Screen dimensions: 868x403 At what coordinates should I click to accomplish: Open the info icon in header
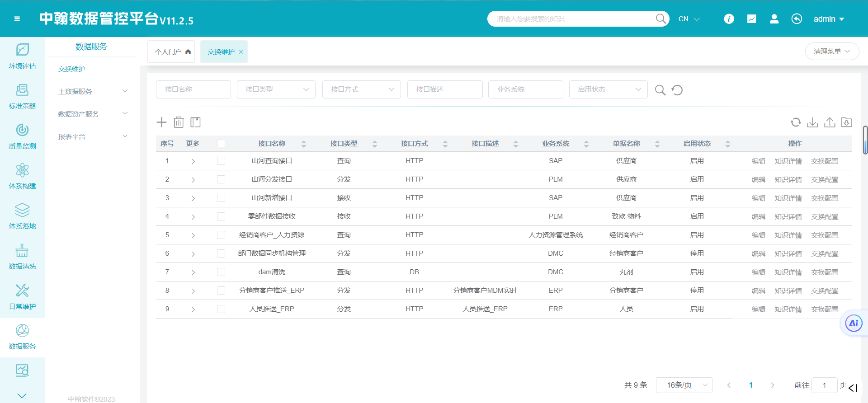pyautogui.click(x=729, y=19)
